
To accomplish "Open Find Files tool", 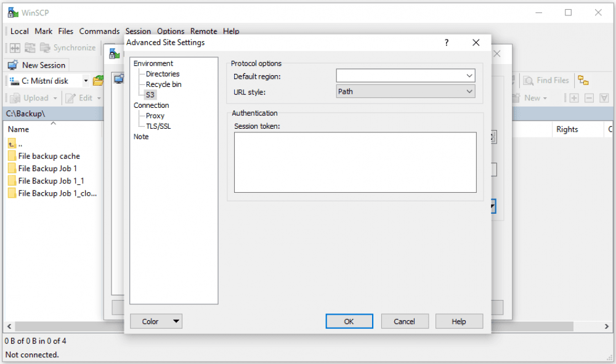I will [x=546, y=80].
